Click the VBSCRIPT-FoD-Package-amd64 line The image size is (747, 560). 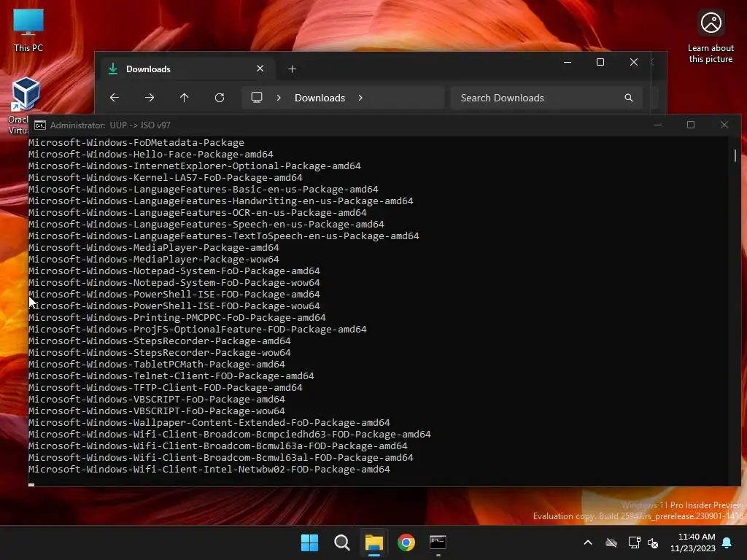tap(157, 399)
